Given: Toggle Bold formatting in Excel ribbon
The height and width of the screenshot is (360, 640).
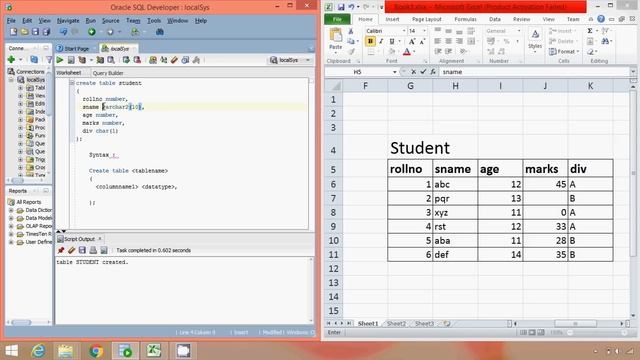Looking at the screenshot, I should pos(370,41).
